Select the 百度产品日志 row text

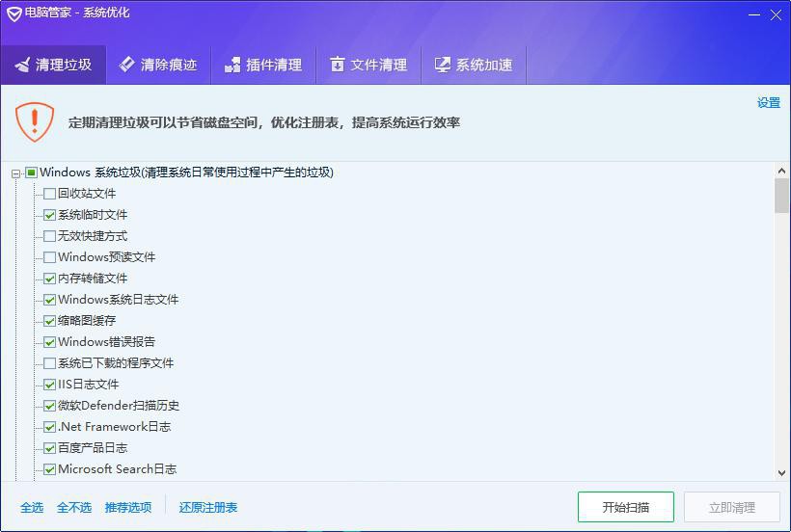[93, 448]
